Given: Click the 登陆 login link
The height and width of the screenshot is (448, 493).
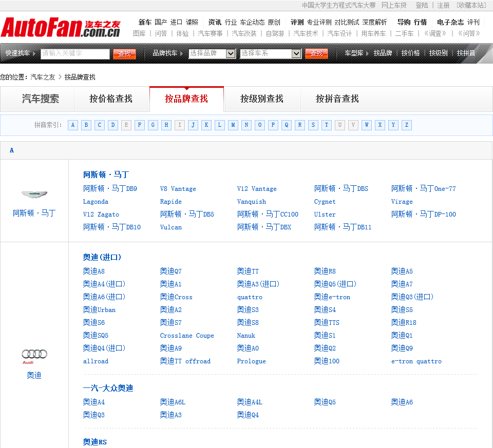Looking at the screenshot, I should click(422, 5).
